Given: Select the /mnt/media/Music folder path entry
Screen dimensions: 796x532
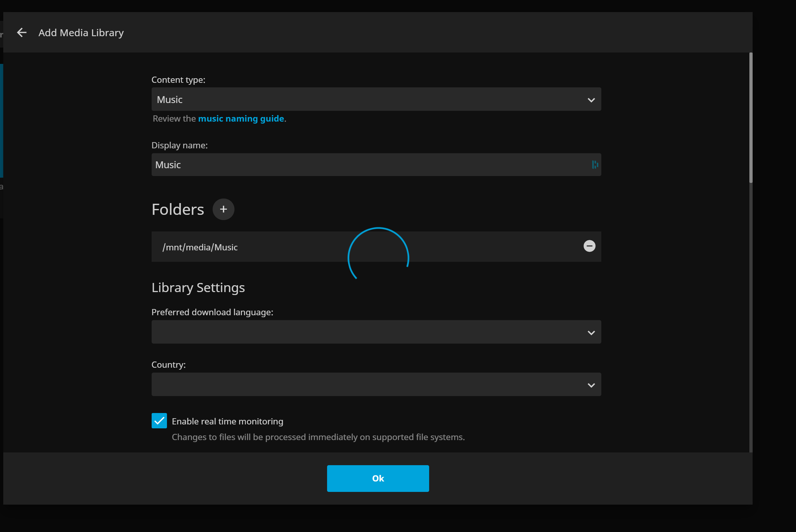Looking at the screenshot, I should 200,247.
